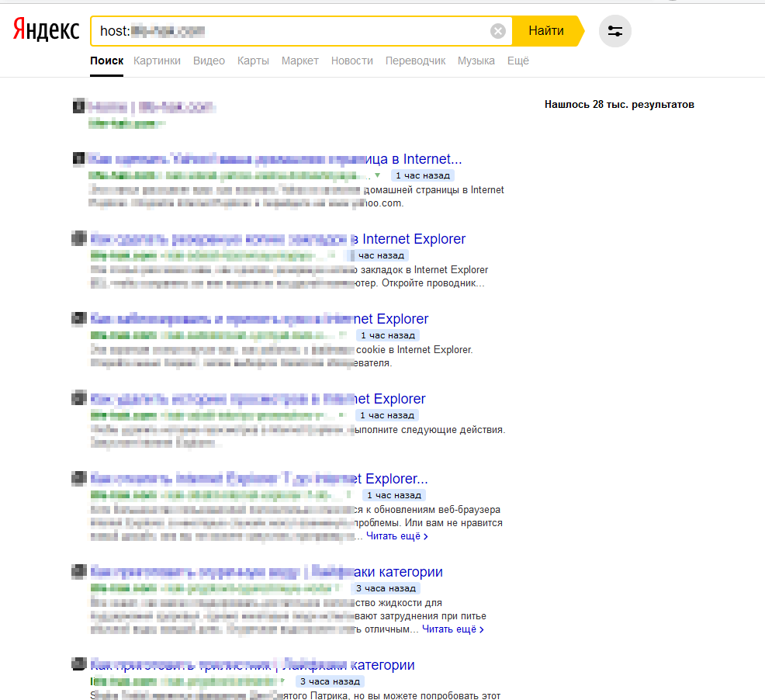Open the Новости tab
Image resolution: width=765 pixels, height=700 pixels.
coord(351,61)
